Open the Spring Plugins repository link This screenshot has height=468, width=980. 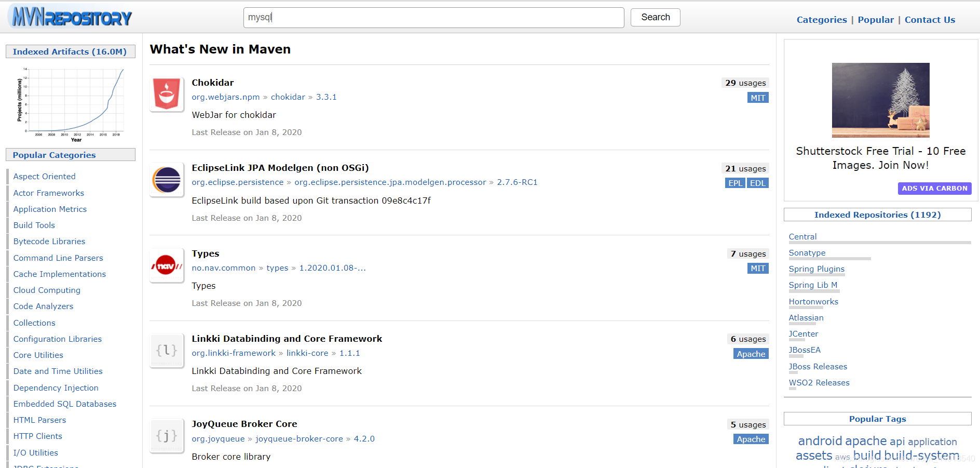click(816, 269)
